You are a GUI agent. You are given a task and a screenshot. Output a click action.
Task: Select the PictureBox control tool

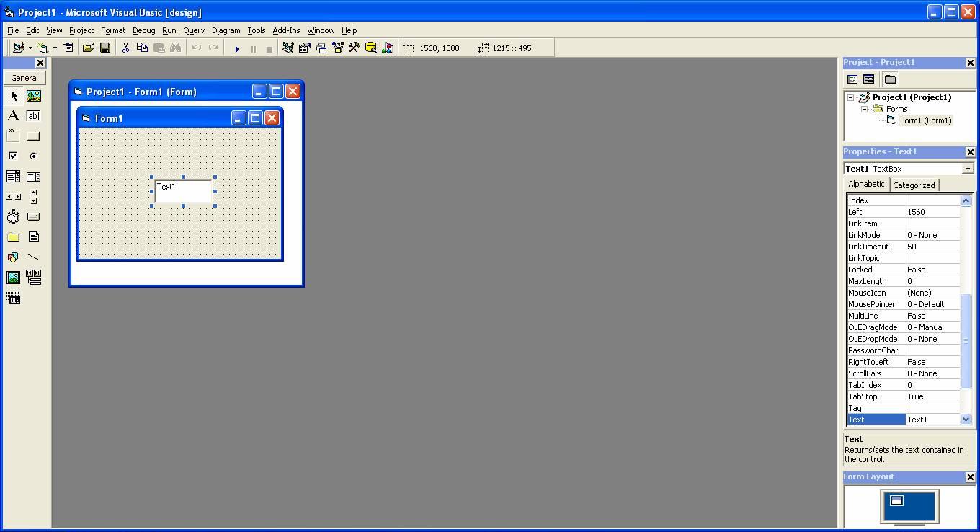click(33, 96)
